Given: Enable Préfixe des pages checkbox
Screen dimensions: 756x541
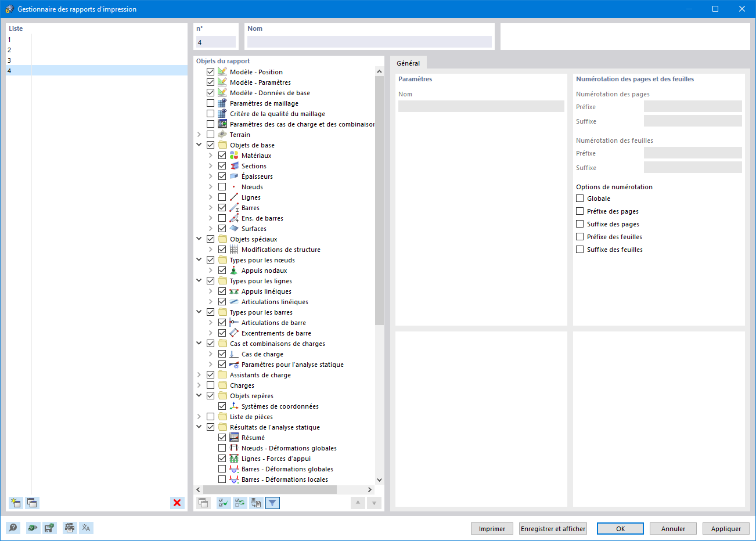Looking at the screenshot, I should click(x=580, y=211).
